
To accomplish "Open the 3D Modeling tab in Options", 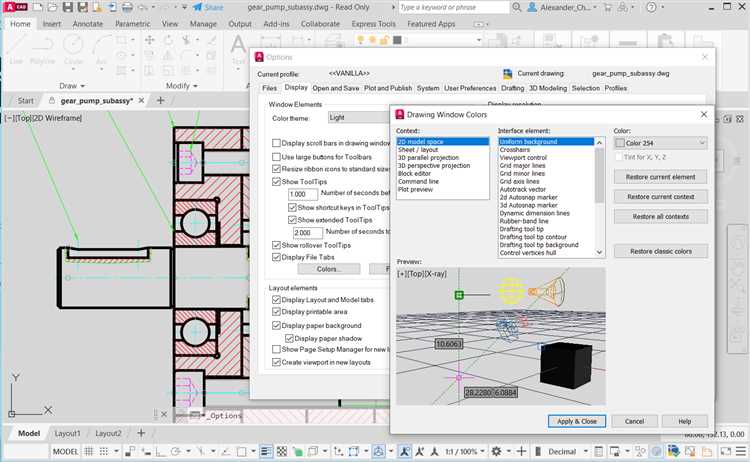I will [x=548, y=88].
